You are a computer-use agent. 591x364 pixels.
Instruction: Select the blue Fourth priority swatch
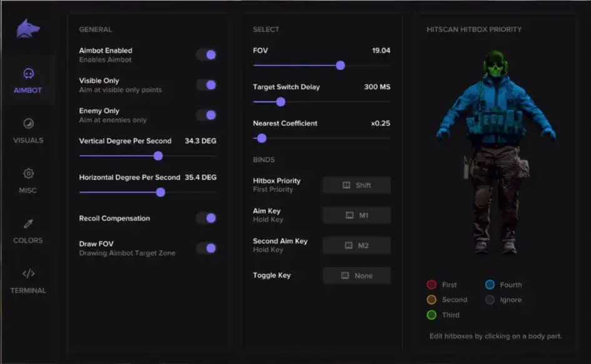490,285
